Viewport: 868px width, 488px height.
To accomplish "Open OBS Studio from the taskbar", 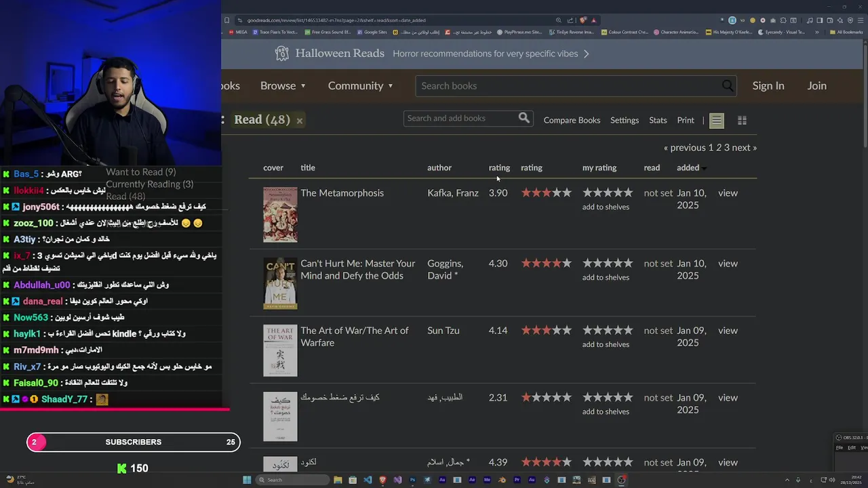I will [x=621, y=480].
